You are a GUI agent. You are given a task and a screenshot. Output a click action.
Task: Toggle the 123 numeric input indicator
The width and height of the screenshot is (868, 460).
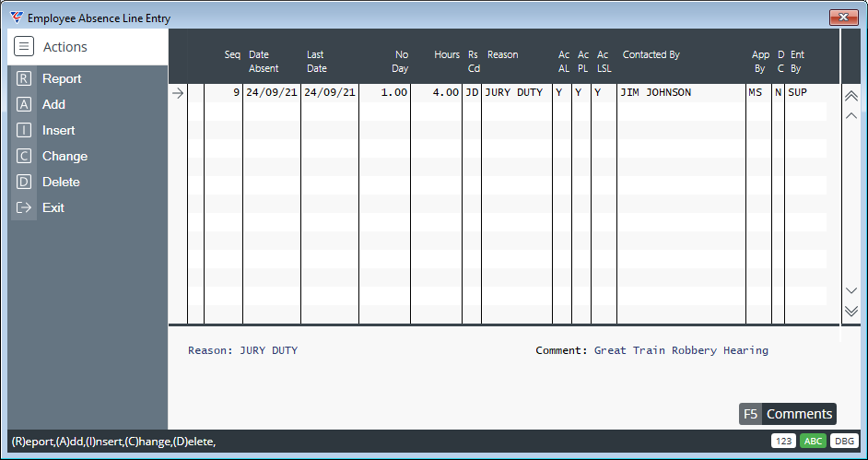click(783, 442)
